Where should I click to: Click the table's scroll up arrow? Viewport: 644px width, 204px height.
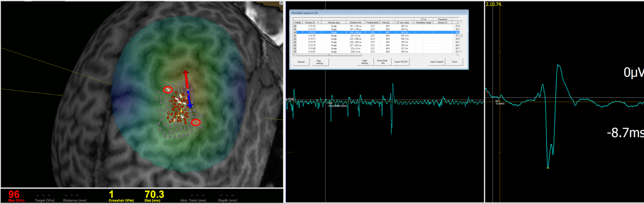(461, 22)
